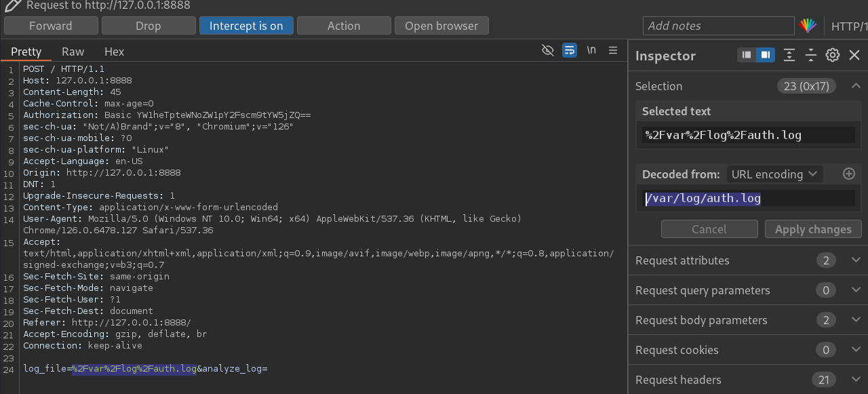Click the Host header line
Screen dimensions: 868x394
(77, 81)
